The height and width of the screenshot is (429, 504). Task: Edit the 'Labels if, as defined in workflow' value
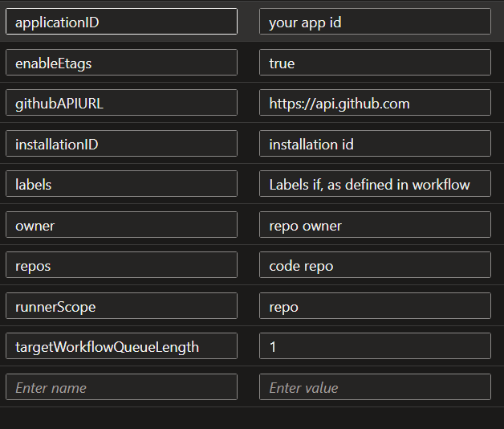[375, 184]
